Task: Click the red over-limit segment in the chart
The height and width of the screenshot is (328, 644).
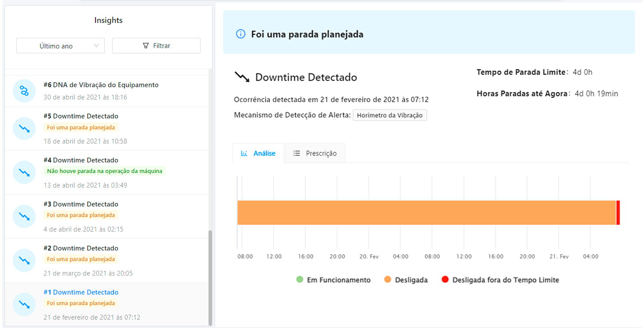Action: pyautogui.click(x=618, y=213)
